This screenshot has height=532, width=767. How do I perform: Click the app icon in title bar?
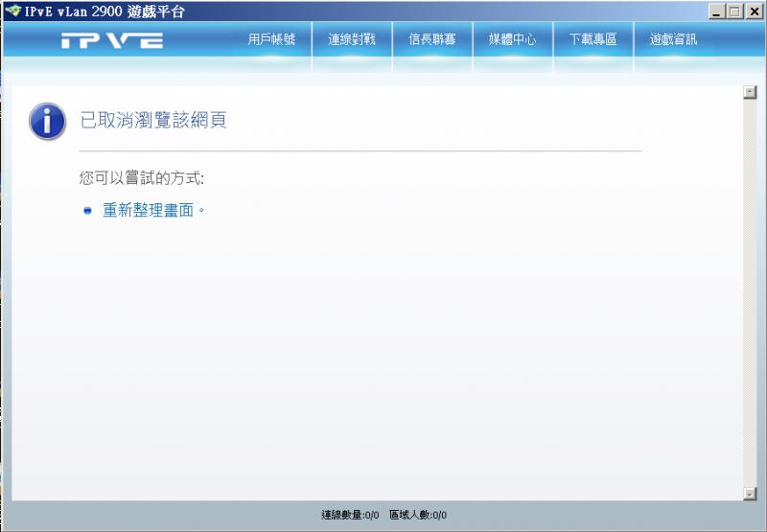[12, 11]
